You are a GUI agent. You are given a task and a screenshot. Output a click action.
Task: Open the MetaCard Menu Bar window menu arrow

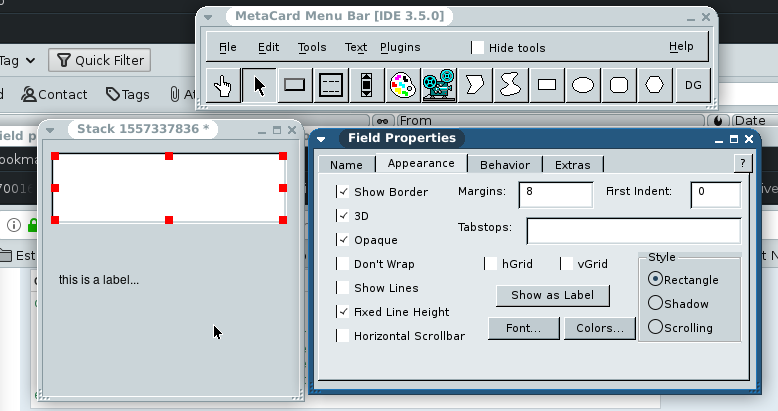(x=208, y=17)
